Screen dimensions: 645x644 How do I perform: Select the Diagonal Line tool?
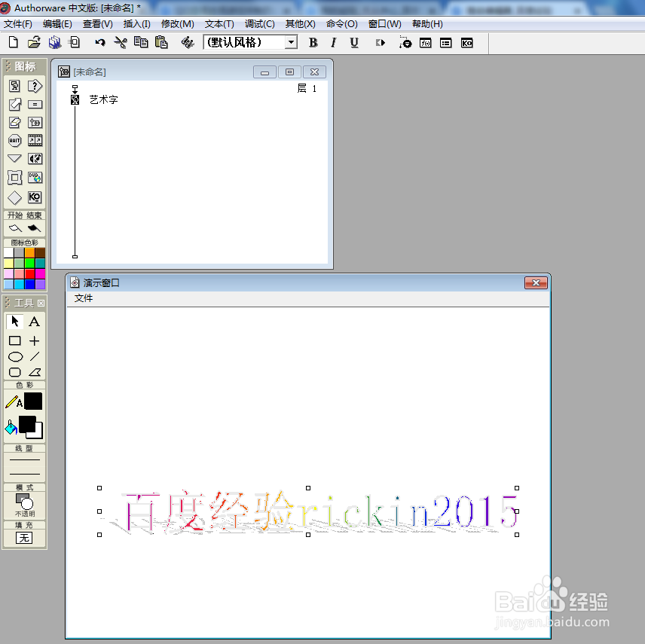(x=35, y=356)
